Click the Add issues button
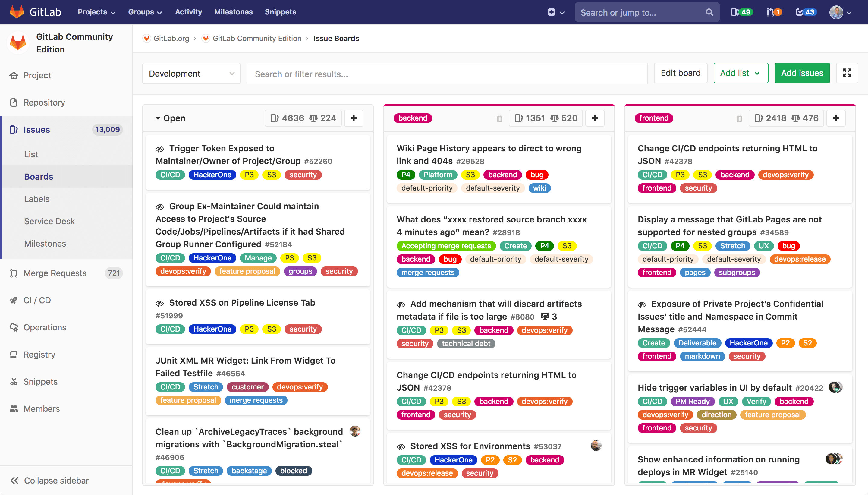The height and width of the screenshot is (495, 868). [x=802, y=73]
